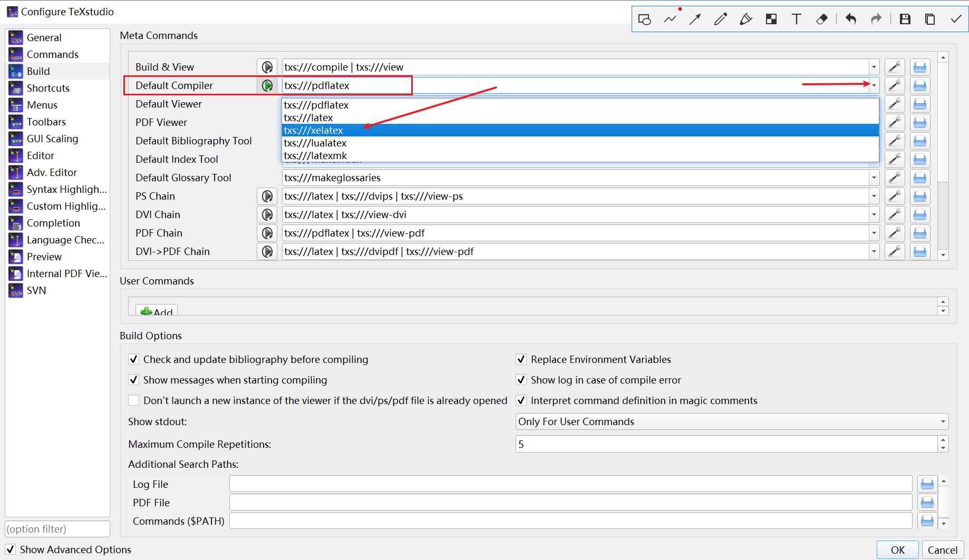Select the rectangle and ellipse shape annotation tool
969x560 pixels.
point(644,19)
